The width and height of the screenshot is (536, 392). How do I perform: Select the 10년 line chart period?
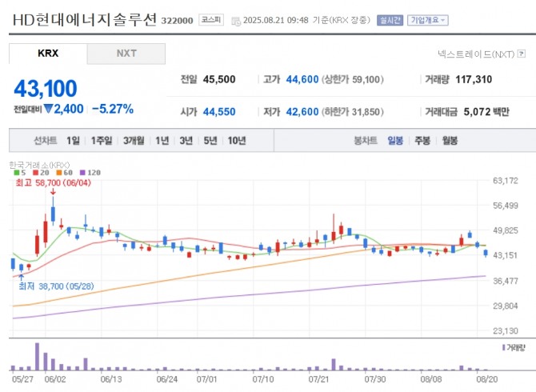(237, 141)
